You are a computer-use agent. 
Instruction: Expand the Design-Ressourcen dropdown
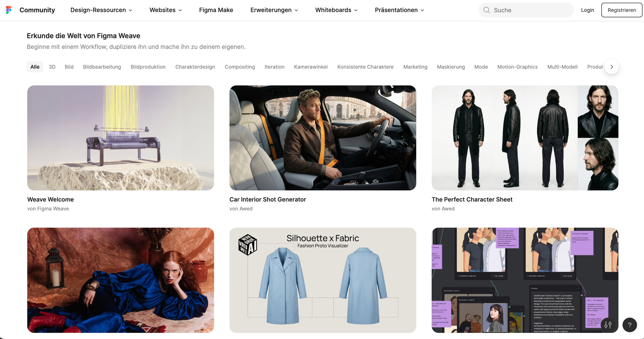point(101,10)
